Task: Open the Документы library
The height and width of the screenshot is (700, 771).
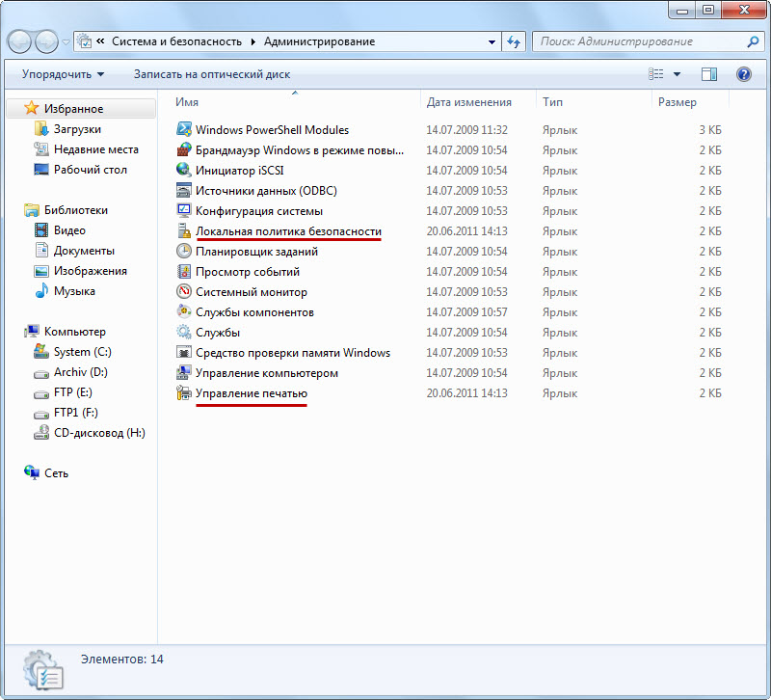Action: (84, 251)
